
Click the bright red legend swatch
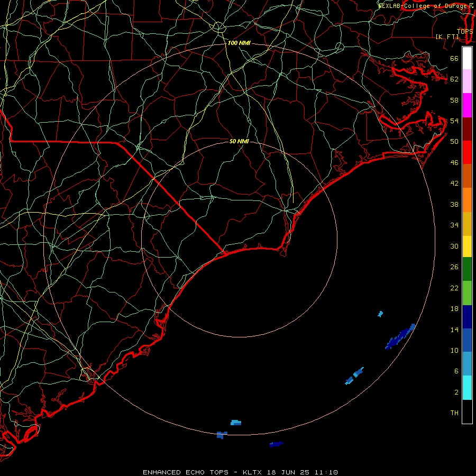pyautogui.click(x=467, y=152)
